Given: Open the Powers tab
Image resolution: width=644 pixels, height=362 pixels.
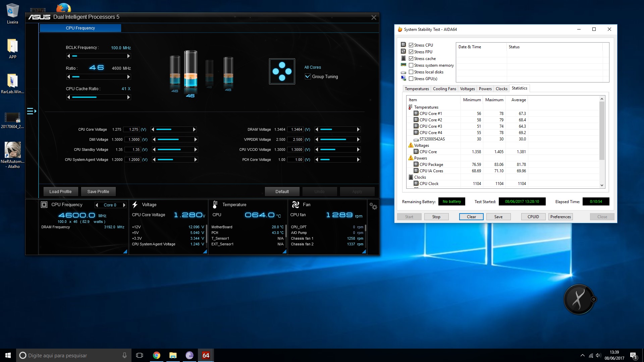Looking at the screenshot, I should pos(485,89).
